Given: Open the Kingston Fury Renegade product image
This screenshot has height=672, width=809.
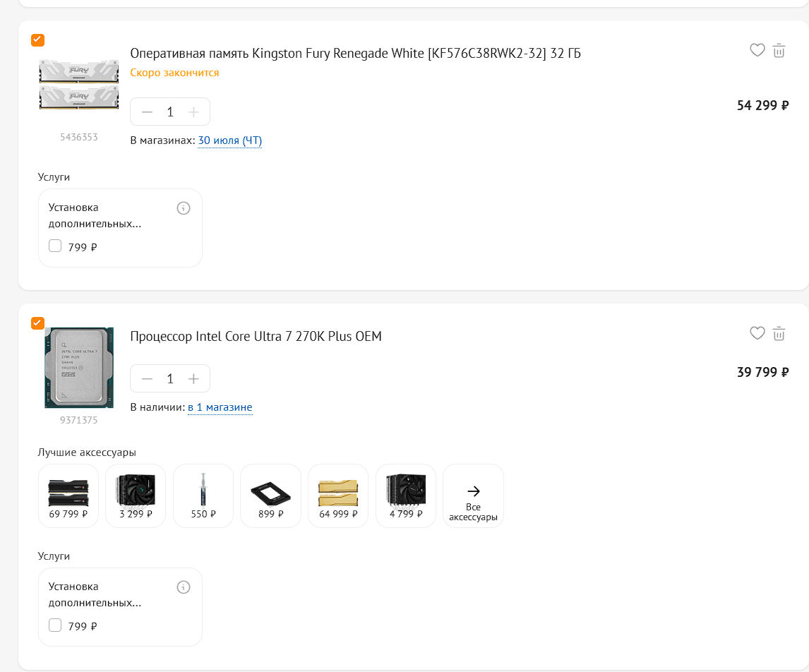Looking at the screenshot, I should pos(79,85).
